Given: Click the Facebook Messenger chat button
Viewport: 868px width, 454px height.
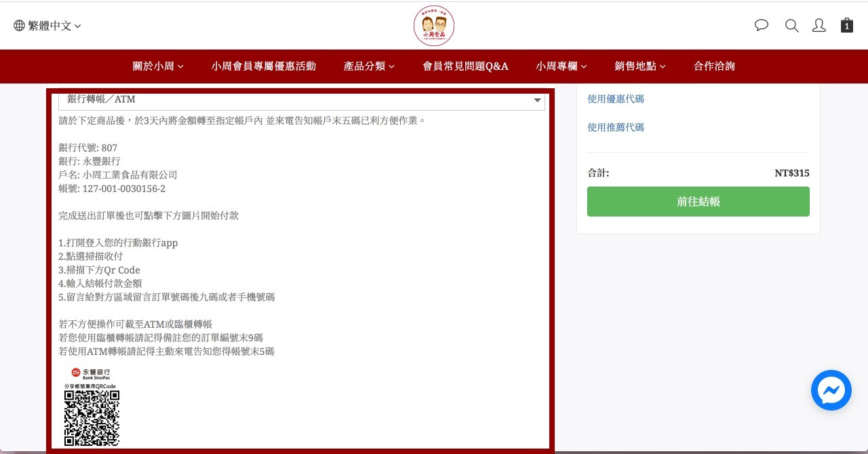Looking at the screenshot, I should point(831,390).
